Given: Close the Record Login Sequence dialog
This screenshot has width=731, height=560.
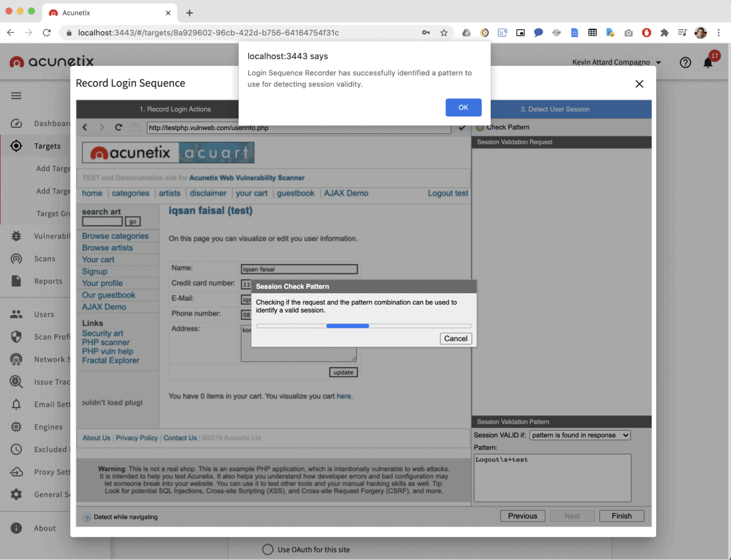Looking at the screenshot, I should click(639, 84).
